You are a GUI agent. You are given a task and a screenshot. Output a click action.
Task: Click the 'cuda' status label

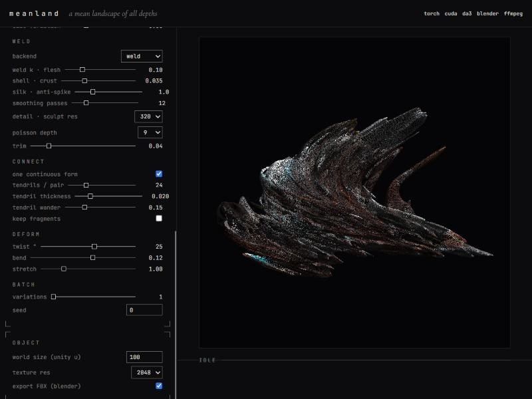click(x=451, y=13)
